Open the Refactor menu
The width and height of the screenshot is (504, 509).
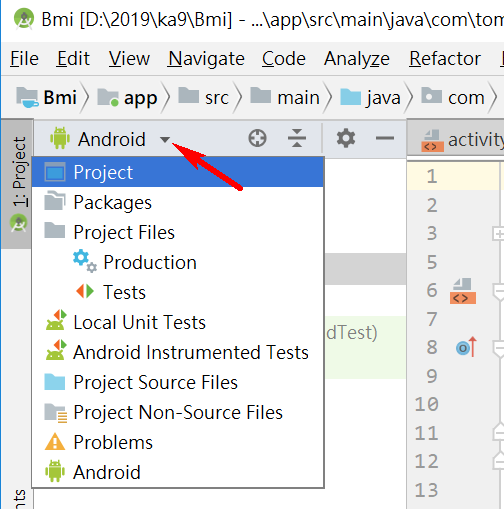click(x=445, y=59)
